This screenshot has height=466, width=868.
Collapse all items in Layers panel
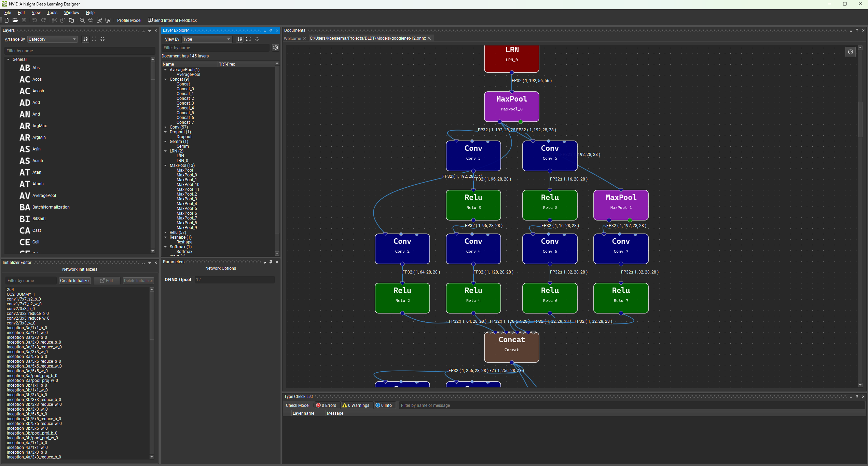(x=102, y=39)
